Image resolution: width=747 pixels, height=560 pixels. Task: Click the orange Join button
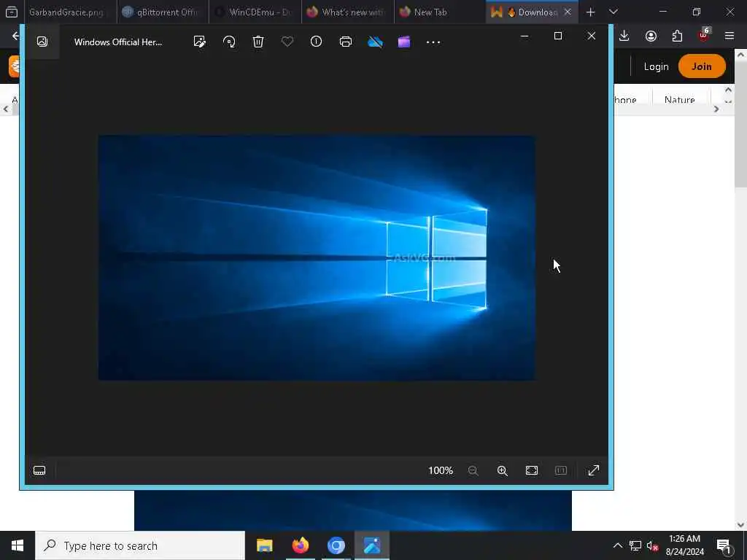(x=702, y=66)
